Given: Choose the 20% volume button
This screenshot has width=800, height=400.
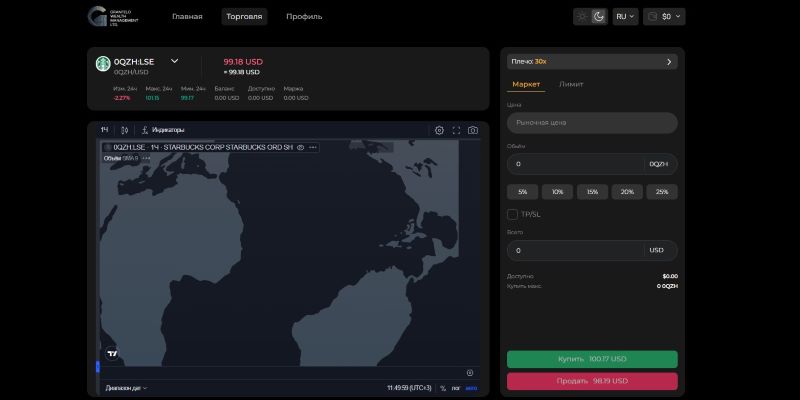Looking at the screenshot, I should (627, 192).
